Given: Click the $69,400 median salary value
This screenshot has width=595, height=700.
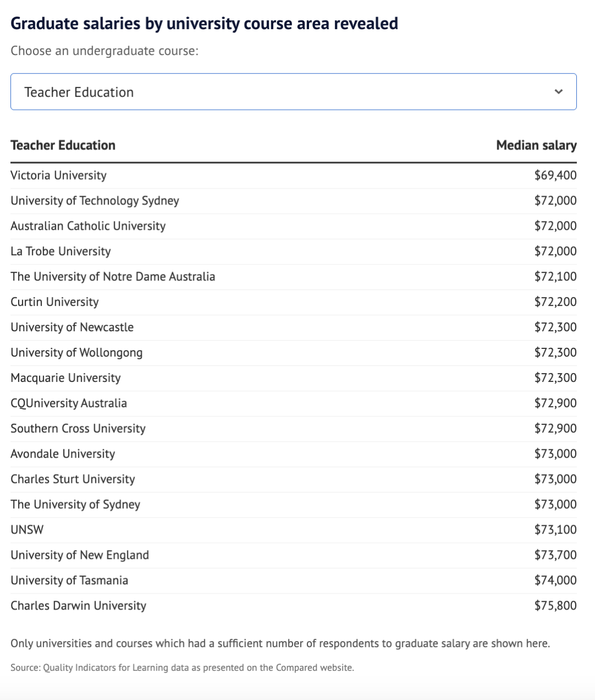Looking at the screenshot, I should point(555,175).
